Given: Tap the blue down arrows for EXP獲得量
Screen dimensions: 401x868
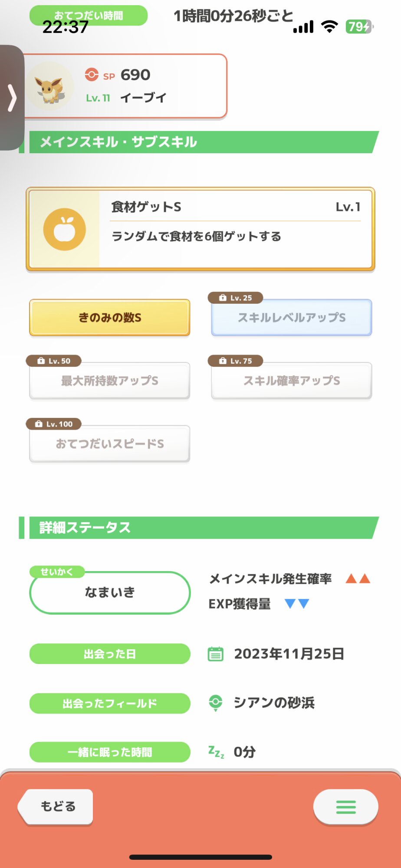Looking at the screenshot, I should (297, 603).
